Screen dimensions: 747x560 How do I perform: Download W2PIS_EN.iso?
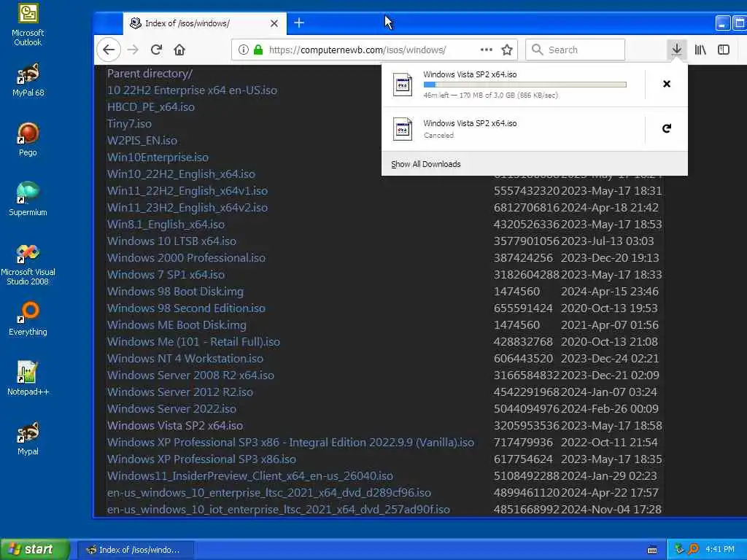coord(142,141)
